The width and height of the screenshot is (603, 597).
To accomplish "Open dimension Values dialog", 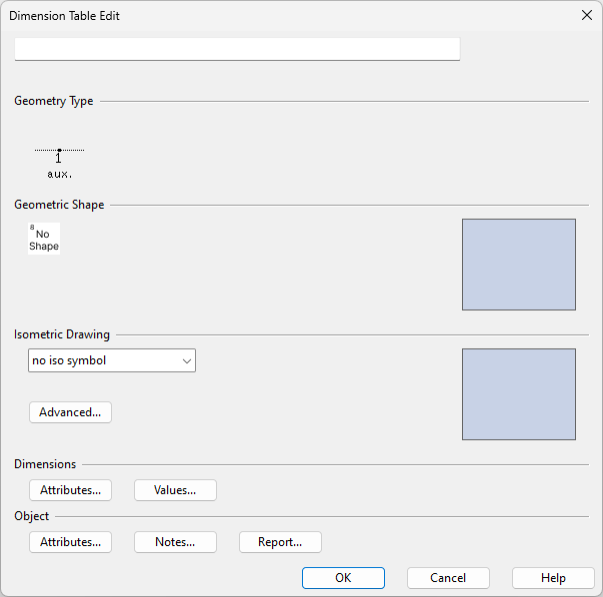I will (175, 490).
